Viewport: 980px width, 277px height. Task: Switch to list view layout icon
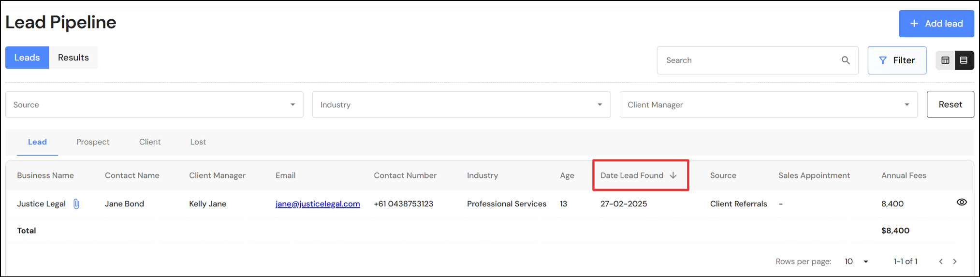tap(964, 60)
